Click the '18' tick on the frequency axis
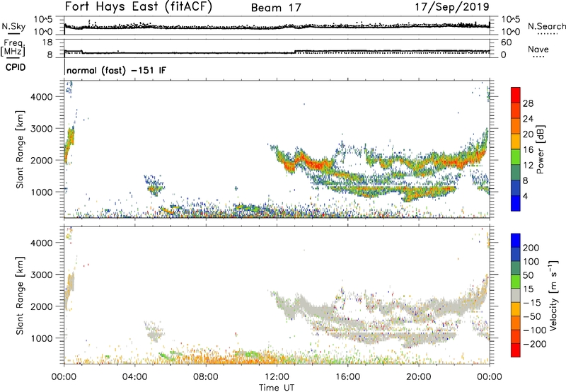 tap(47, 42)
